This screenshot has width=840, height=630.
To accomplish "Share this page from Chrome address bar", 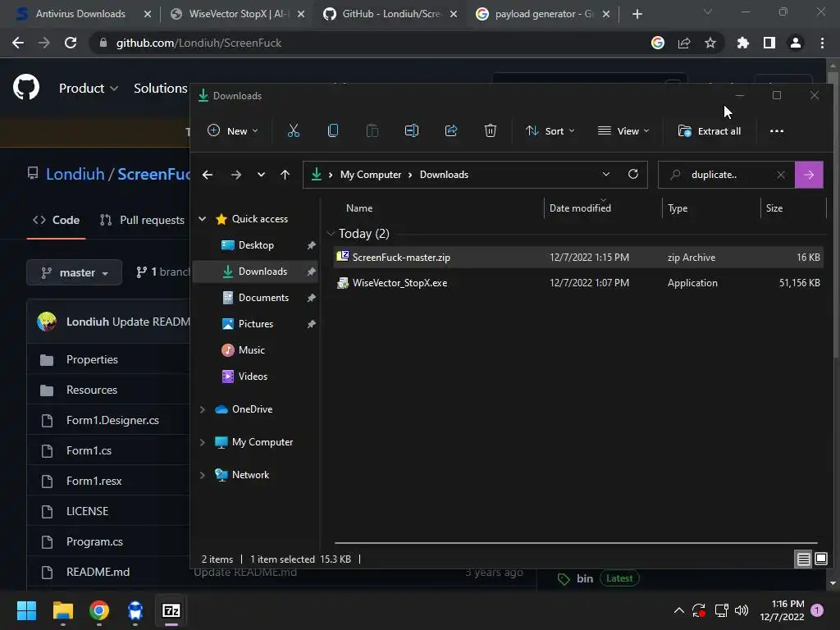I will (x=684, y=43).
